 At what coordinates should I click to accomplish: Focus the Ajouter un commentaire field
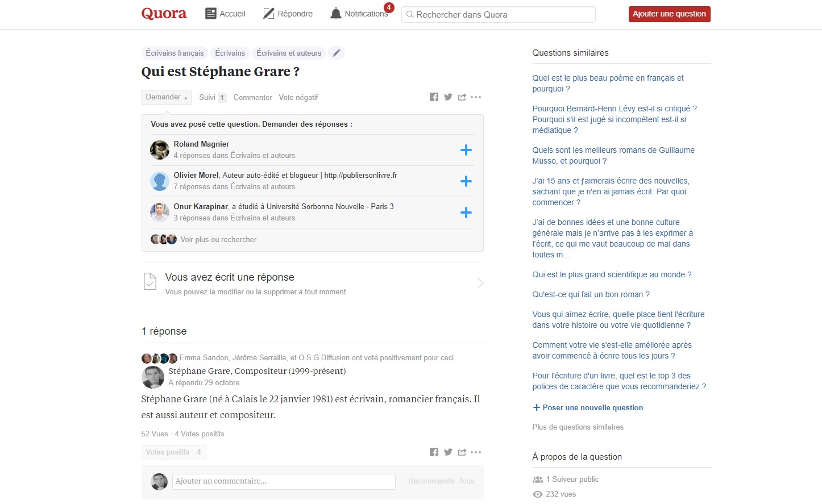point(284,481)
